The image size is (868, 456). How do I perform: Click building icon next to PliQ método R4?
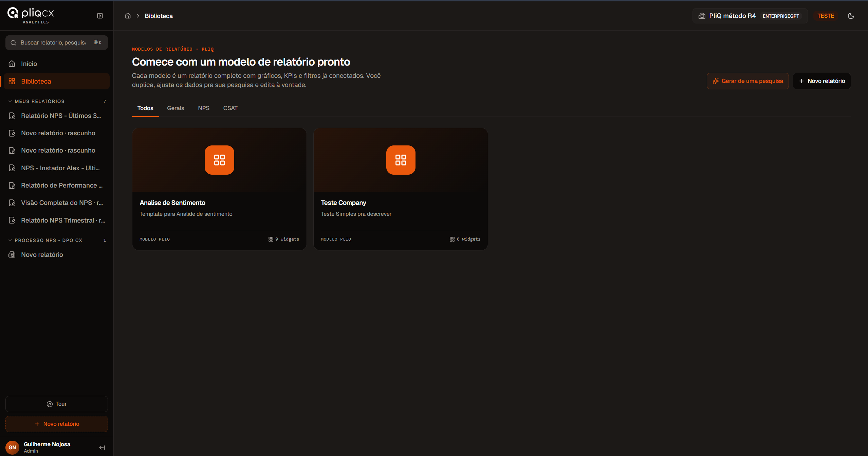coord(702,16)
